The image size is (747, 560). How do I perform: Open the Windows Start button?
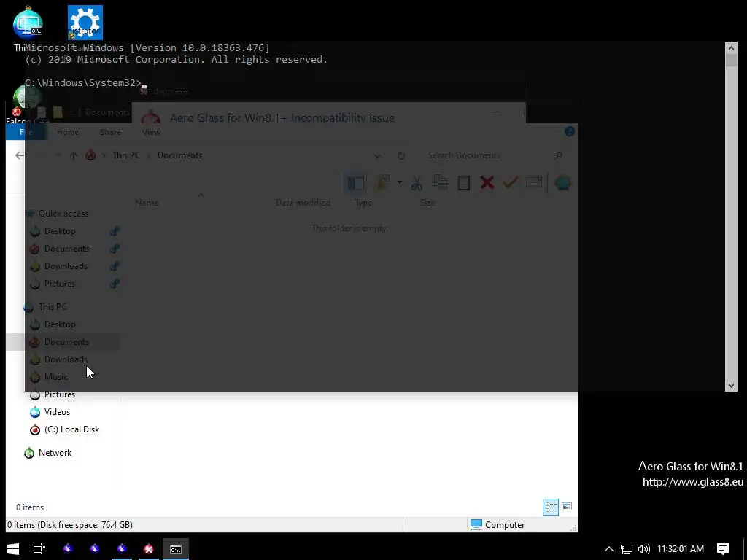[x=13, y=549]
